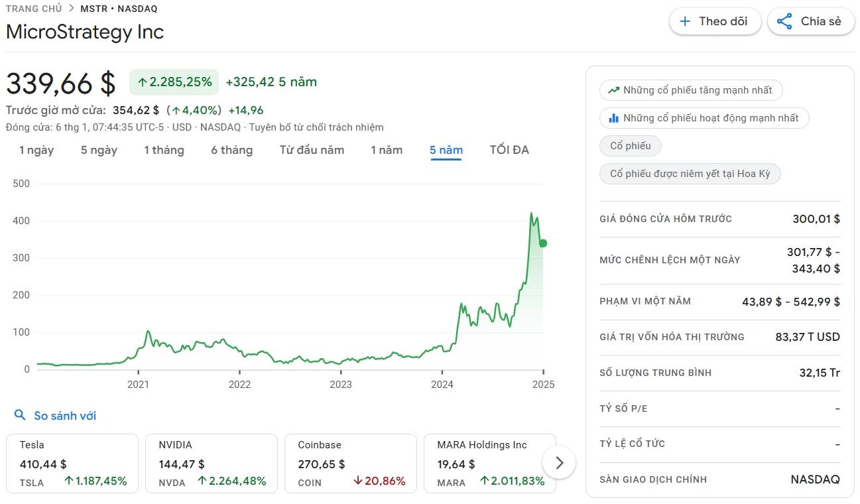The height and width of the screenshot is (504, 860).
Task: Click the trending arrow icon on top gainers chip
Action: (613, 90)
